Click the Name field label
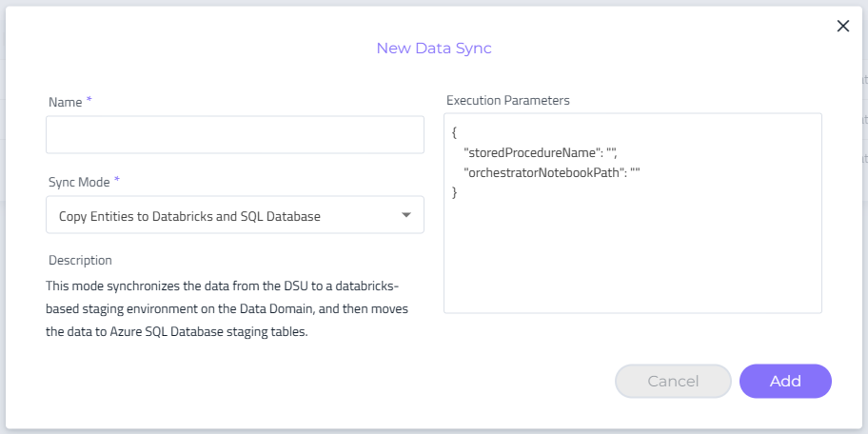Image resolution: width=868 pixels, height=434 pixels. [x=65, y=101]
